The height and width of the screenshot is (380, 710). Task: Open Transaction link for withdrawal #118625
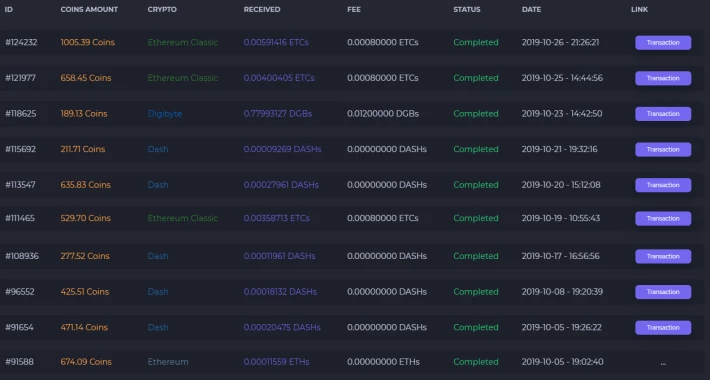pos(663,114)
